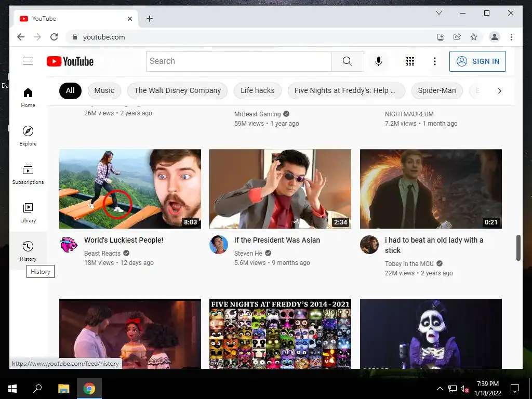Click the network tray icon
Screen dimensions: 532x399
(453, 389)
